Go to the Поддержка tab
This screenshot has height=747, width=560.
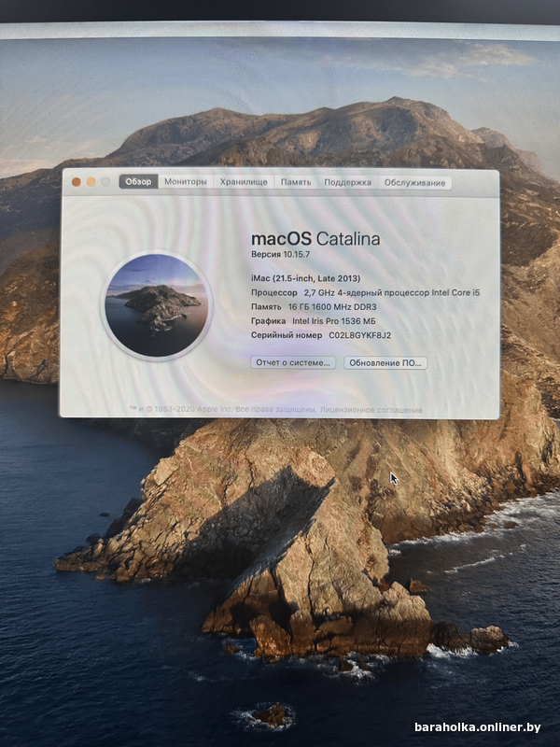pos(347,182)
